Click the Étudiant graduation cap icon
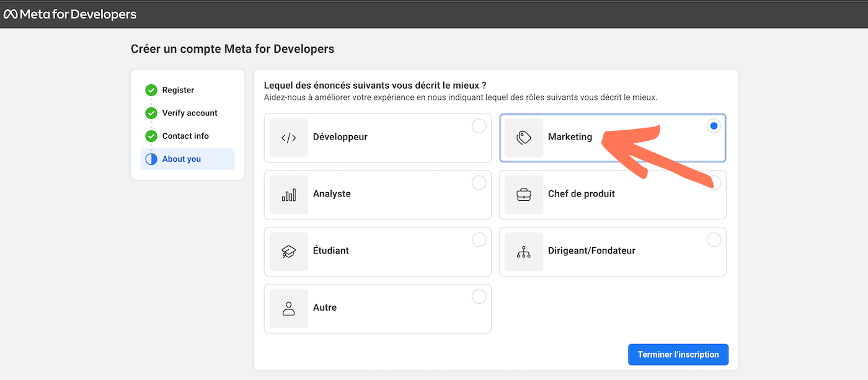This screenshot has width=868, height=380. (288, 252)
